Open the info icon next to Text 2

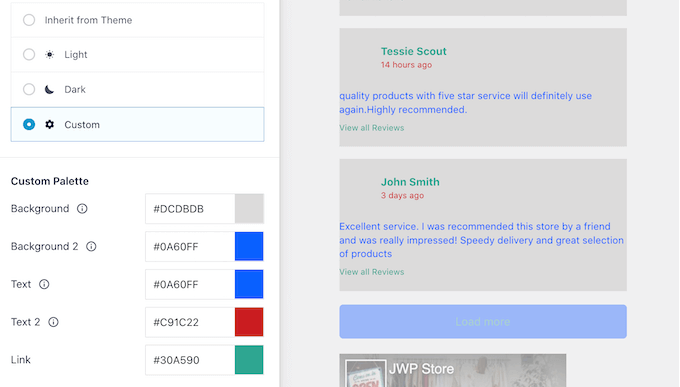coord(53,322)
